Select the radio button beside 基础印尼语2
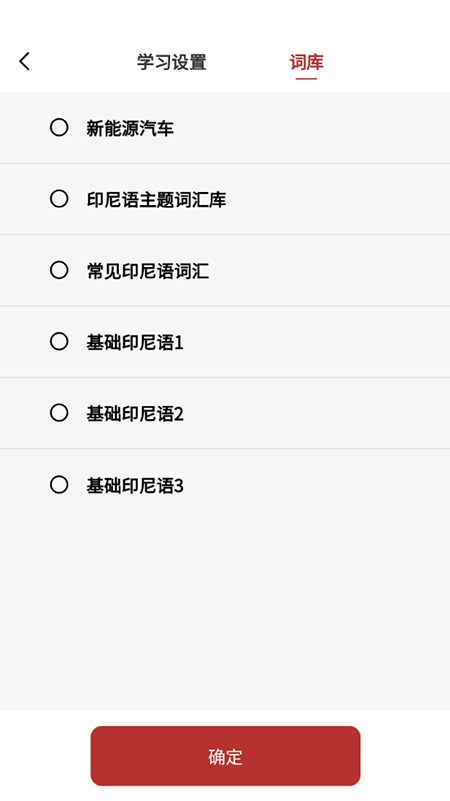The image size is (450, 801). (59, 413)
